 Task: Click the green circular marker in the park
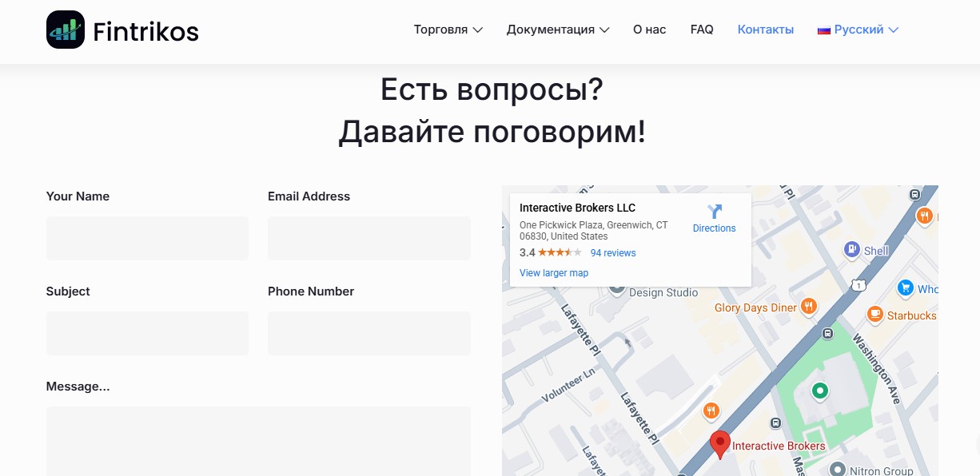[819, 391]
